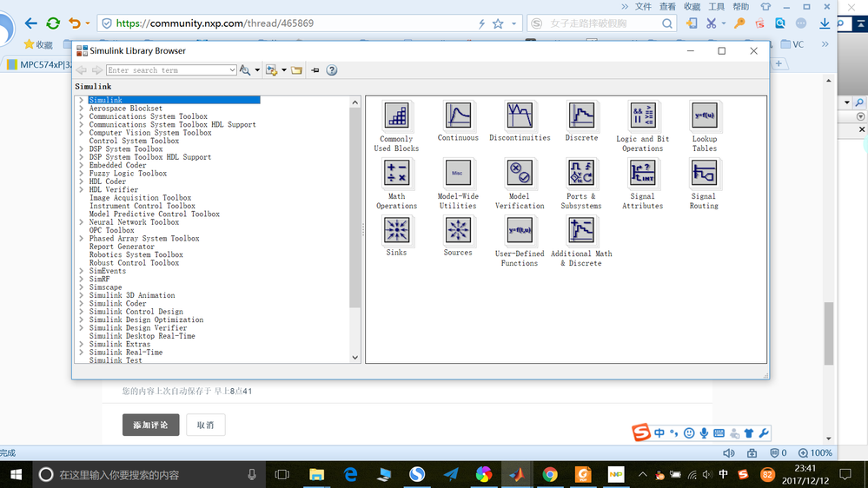Open the Model Verification library

point(520,173)
